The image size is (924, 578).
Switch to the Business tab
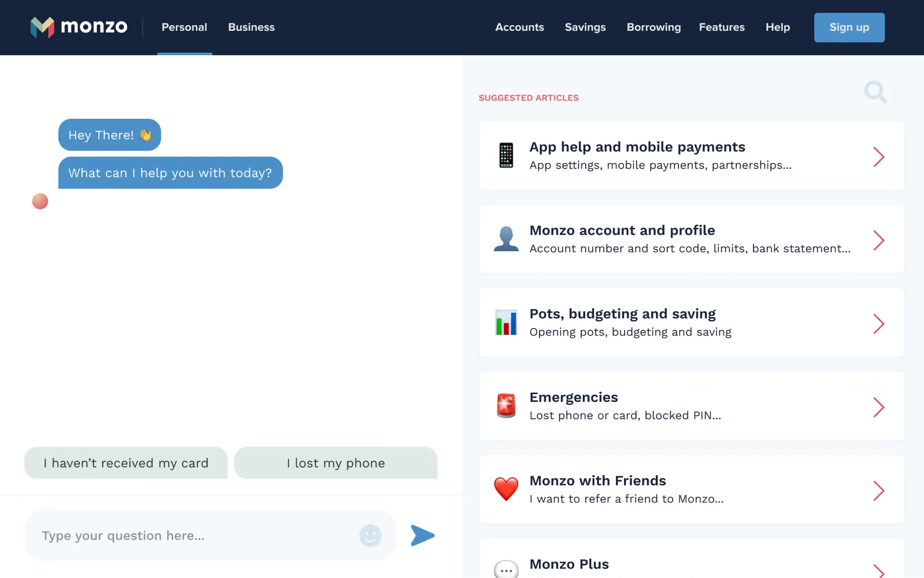coord(251,27)
